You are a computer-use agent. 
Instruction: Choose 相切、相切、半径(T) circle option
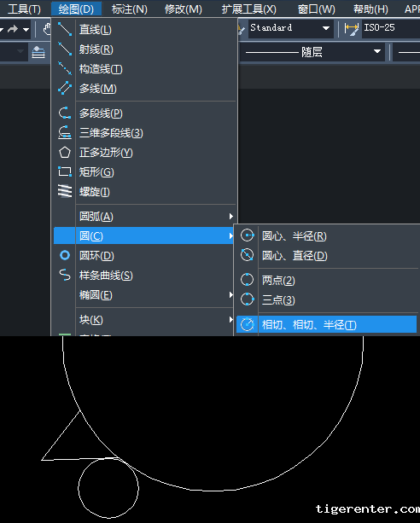[x=326, y=324]
